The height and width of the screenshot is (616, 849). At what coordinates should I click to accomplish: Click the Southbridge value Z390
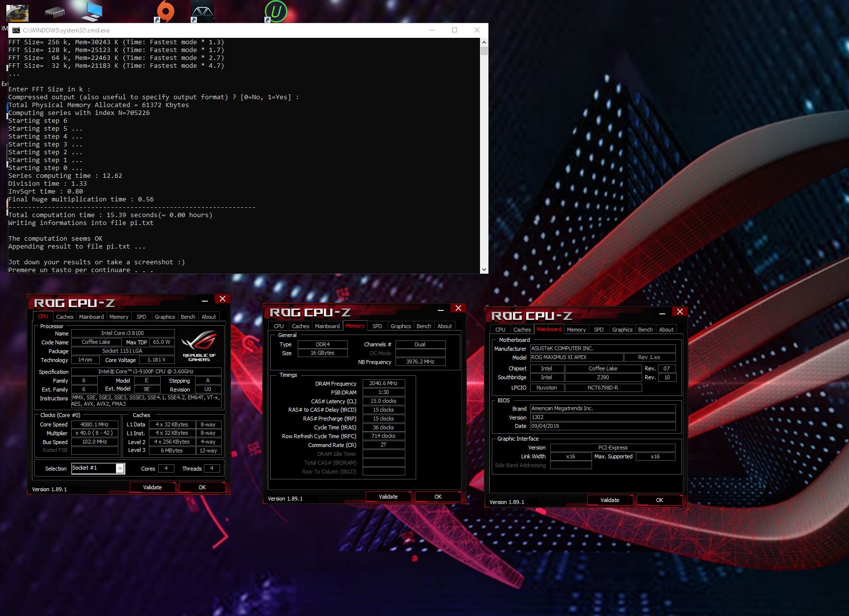603,377
